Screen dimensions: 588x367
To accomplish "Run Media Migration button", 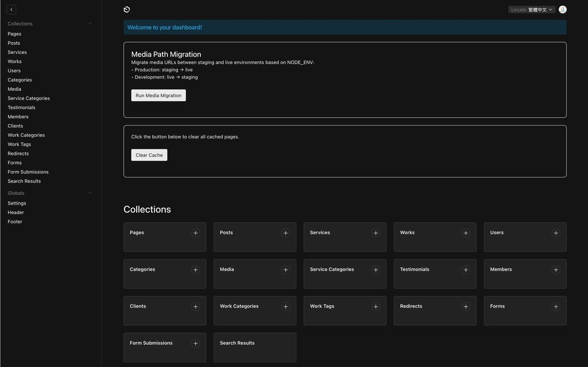I will pos(158,95).
